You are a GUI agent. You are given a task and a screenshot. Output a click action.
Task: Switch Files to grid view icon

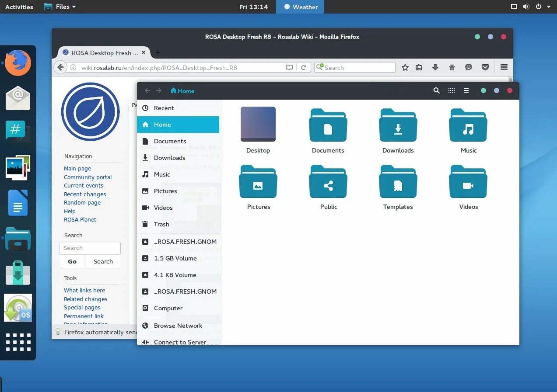pos(452,90)
